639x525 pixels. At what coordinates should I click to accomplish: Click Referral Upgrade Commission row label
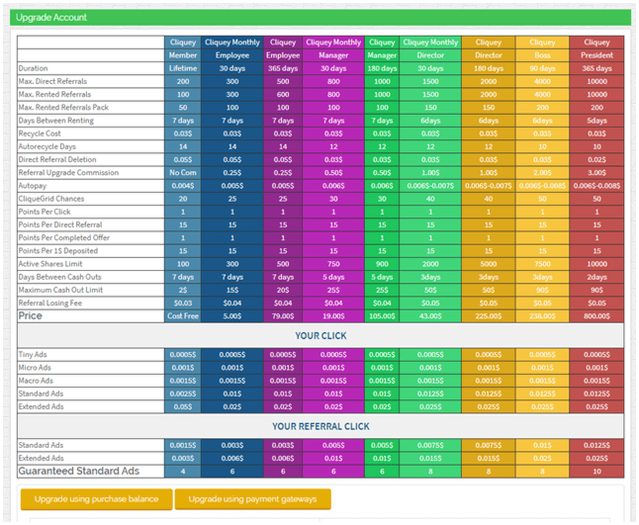coord(68,172)
